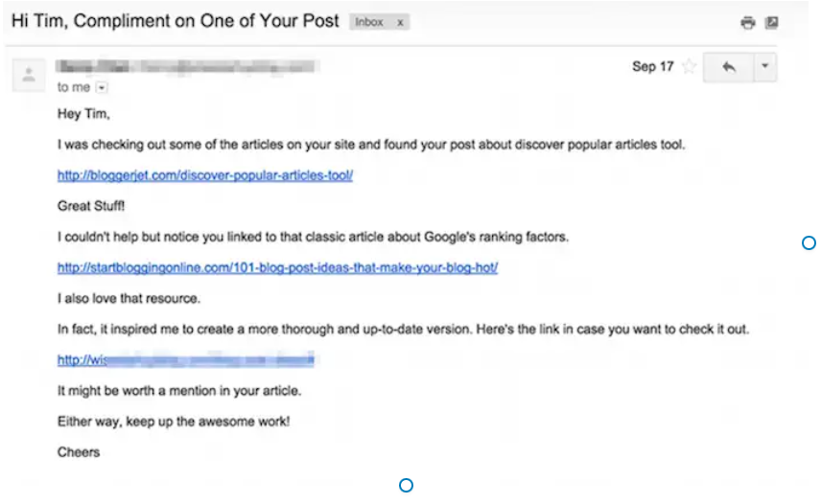821x504 pixels.
Task: Remove the Inbox label with its x
Action: [x=400, y=22]
